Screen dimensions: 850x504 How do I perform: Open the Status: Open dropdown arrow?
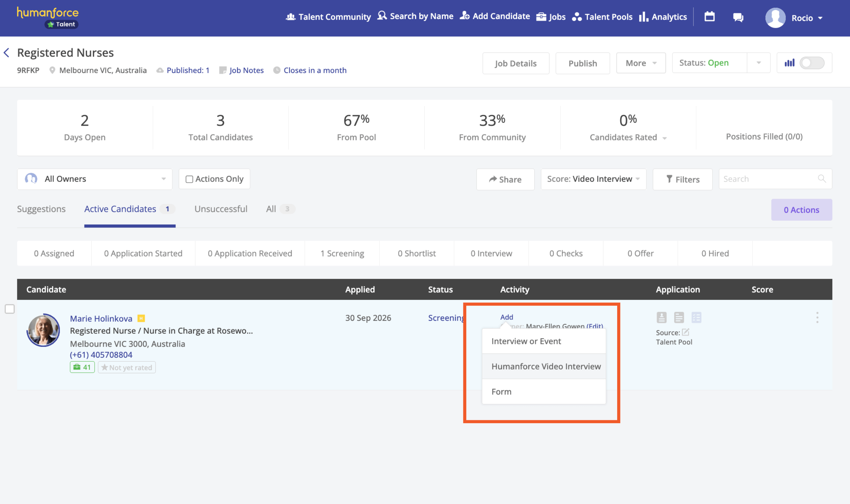[758, 63]
